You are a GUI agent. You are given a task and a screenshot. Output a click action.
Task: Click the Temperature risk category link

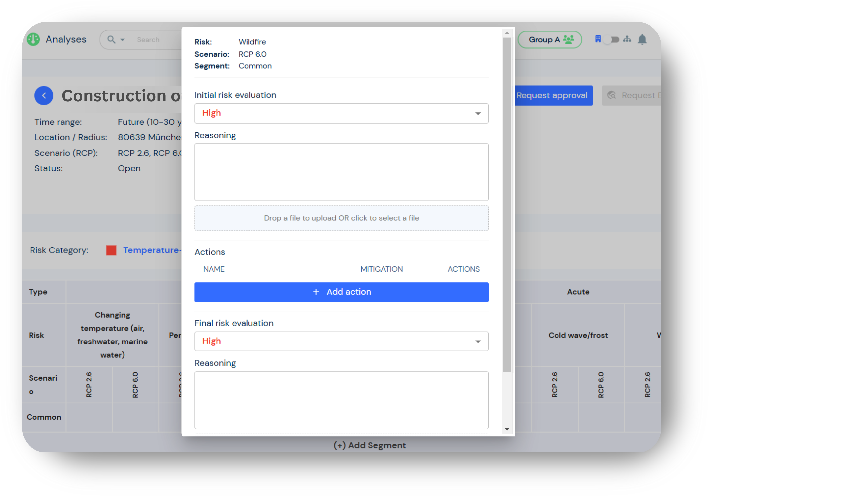point(152,250)
